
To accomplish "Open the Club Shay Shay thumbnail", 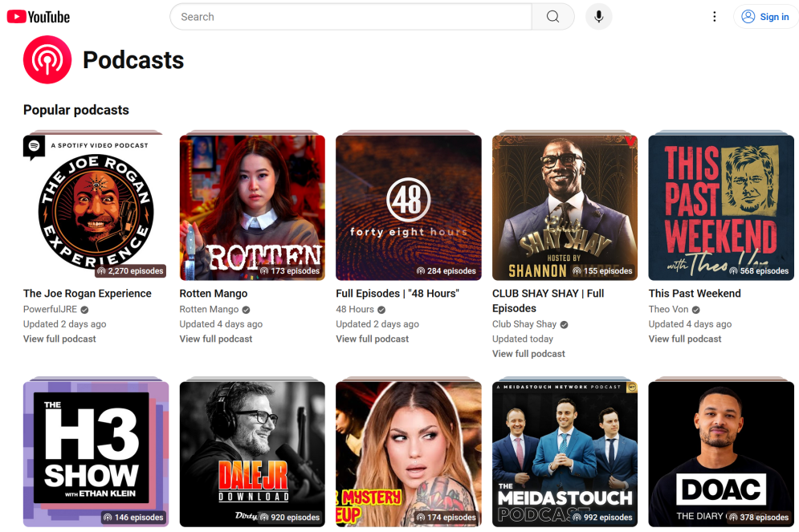I will (565, 208).
